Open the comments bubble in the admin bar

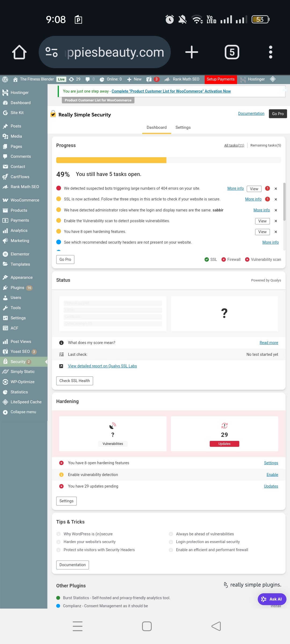coord(90,79)
